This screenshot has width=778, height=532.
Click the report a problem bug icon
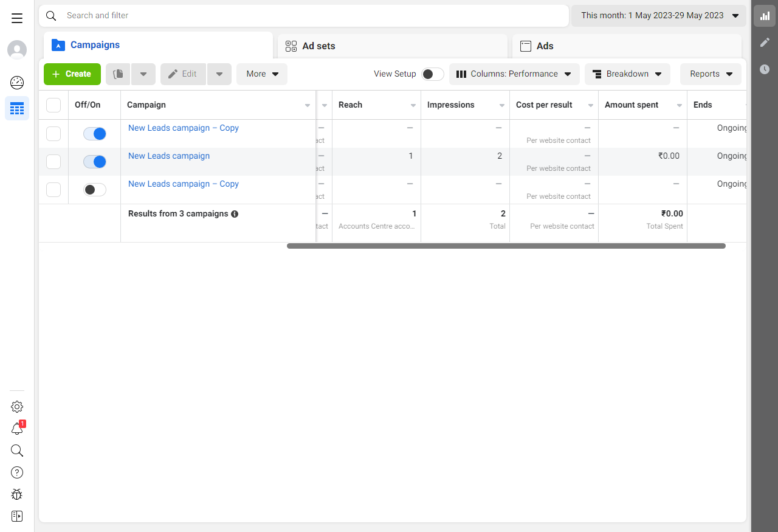17,494
